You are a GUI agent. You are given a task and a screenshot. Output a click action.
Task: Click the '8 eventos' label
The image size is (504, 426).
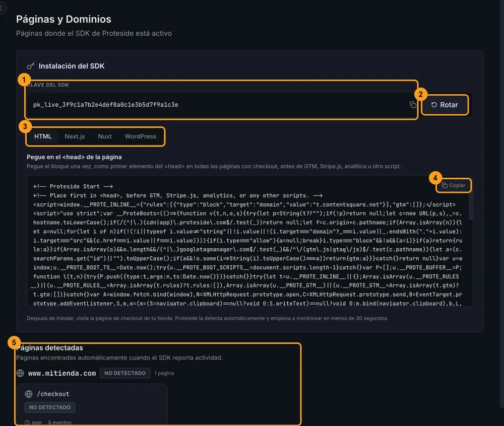(60, 422)
